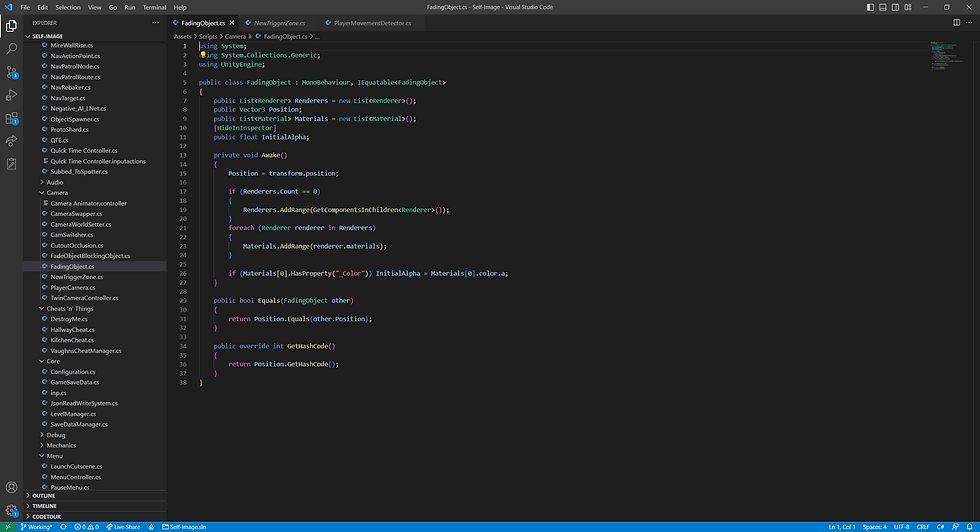This screenshot has width=980, height=532.
Task: Open errors and warnings count in status bar
Action: tap(86, 527)
